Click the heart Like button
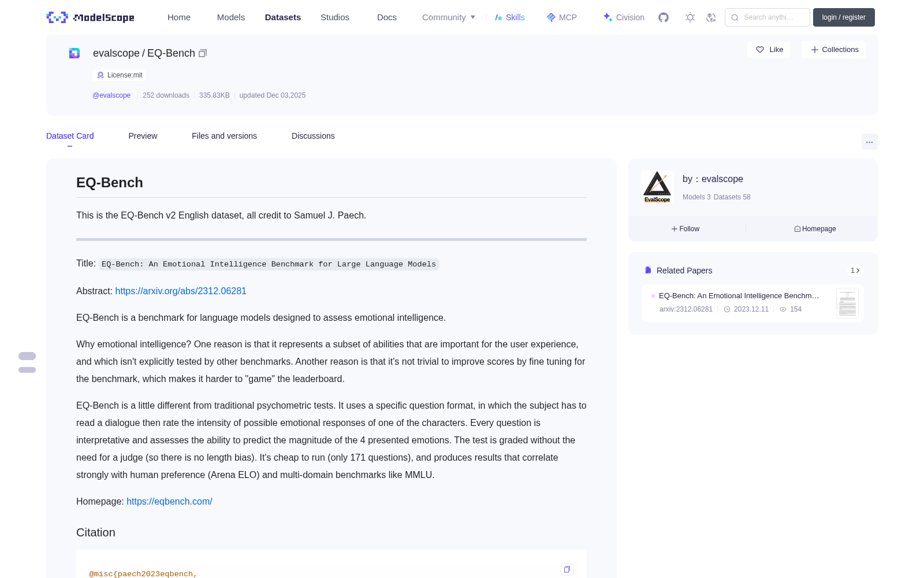924x578 pixels. (x=769, y=50)
